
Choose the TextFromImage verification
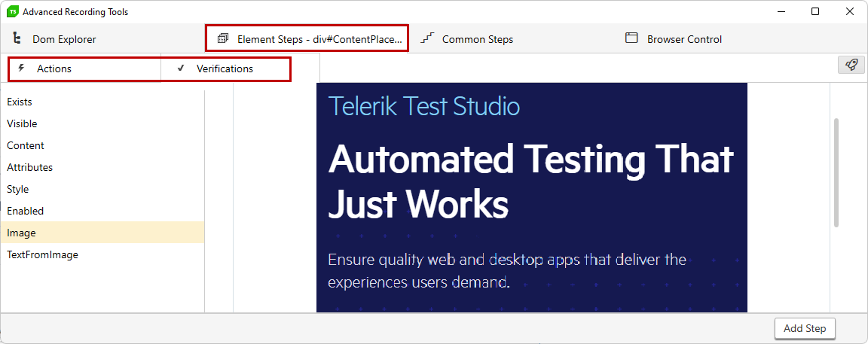(x=102, y=254)
